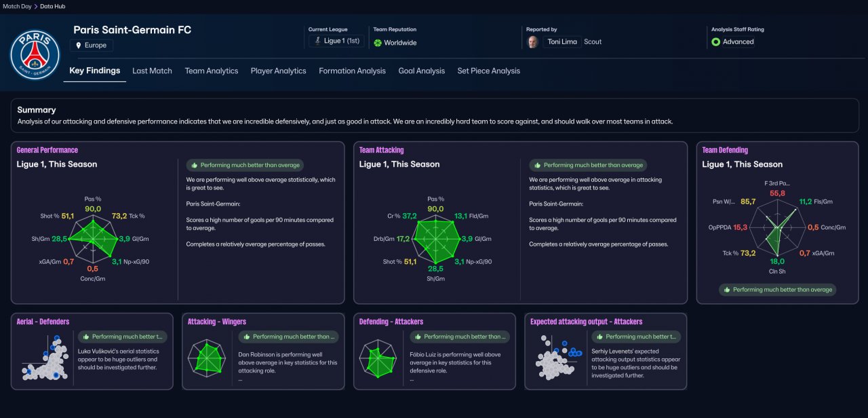
Task: Click the Drb/Gm 17,2 value
Action: [x=403, y=239]
